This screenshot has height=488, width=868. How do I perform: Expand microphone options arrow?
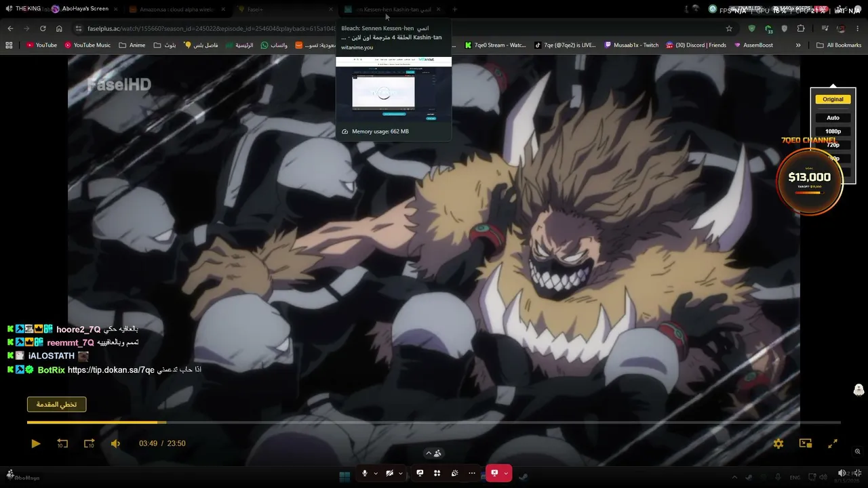pyautogui.click(x=376, y=473)
